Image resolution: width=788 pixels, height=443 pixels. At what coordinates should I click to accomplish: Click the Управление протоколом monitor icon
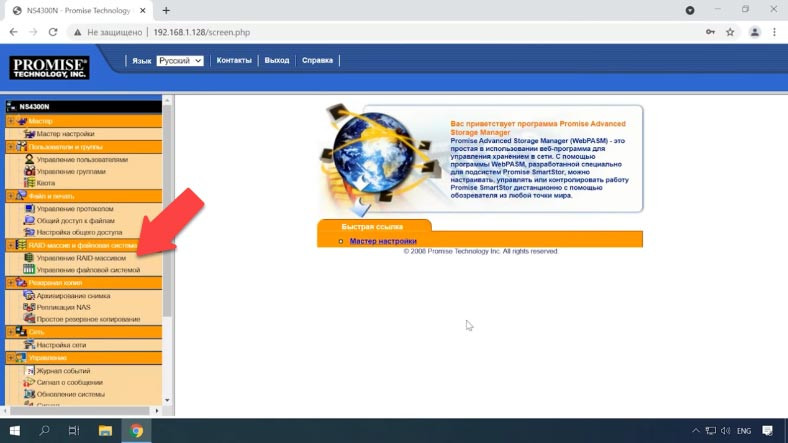tap(29, 208)
